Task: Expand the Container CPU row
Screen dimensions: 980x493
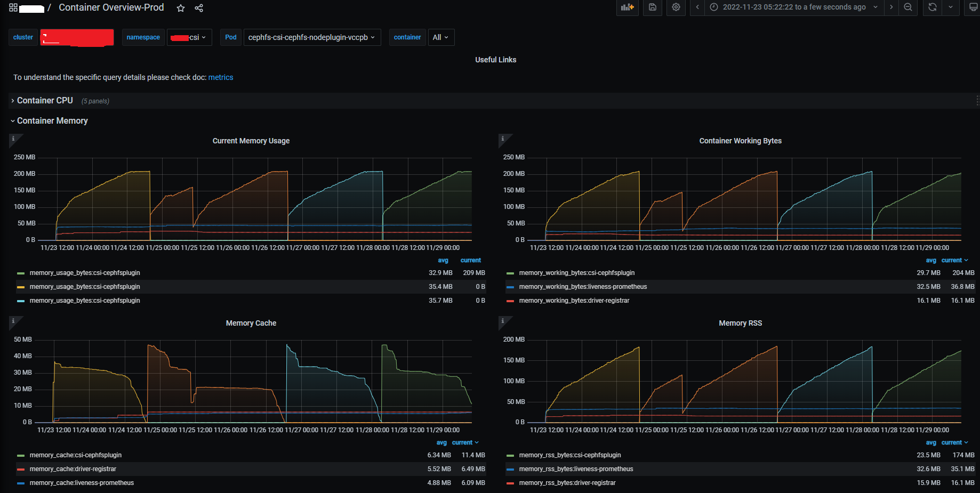Action: click(45, 100)
